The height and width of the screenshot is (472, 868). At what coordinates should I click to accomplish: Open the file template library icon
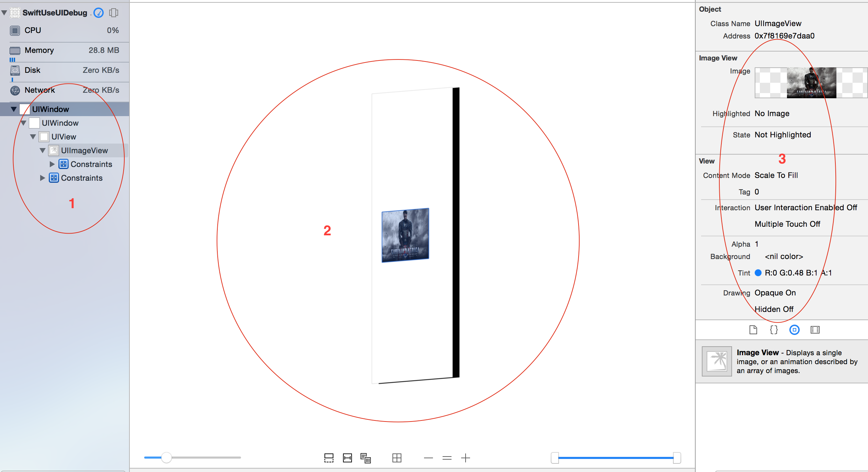753,330
